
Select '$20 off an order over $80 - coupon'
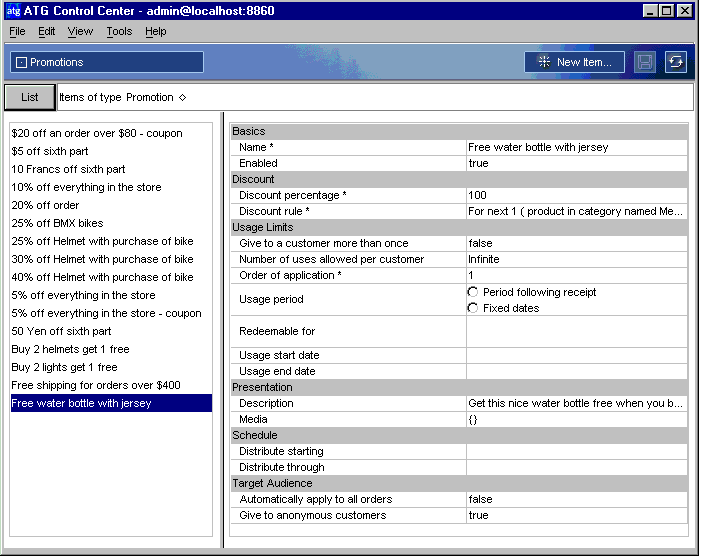tap(111, 133)
